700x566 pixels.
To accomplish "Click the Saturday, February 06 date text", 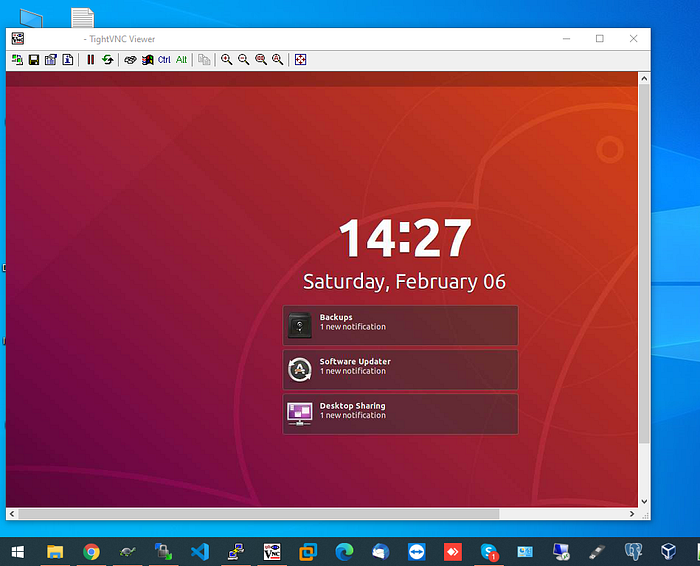I will click(x=404, y=282).
